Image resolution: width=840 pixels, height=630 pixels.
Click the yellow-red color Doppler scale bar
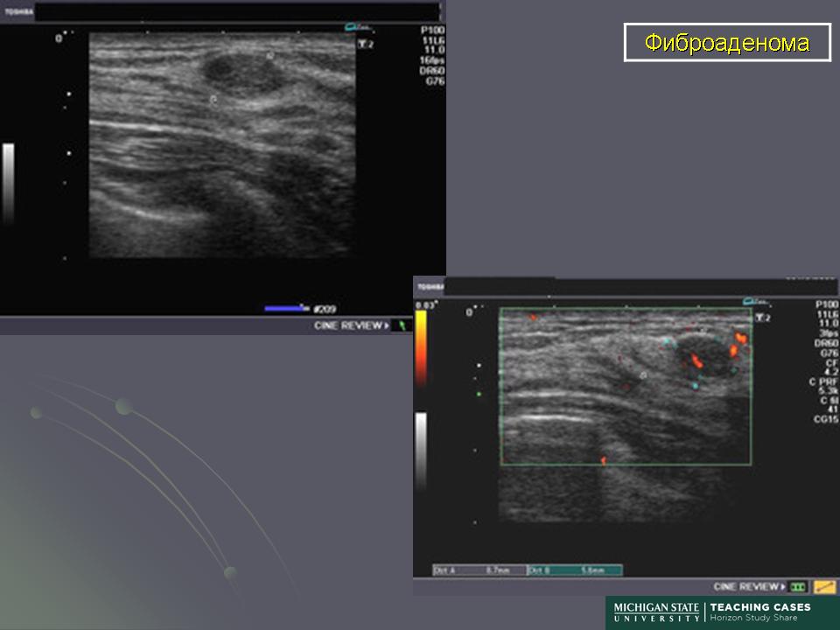pos(422,348)
